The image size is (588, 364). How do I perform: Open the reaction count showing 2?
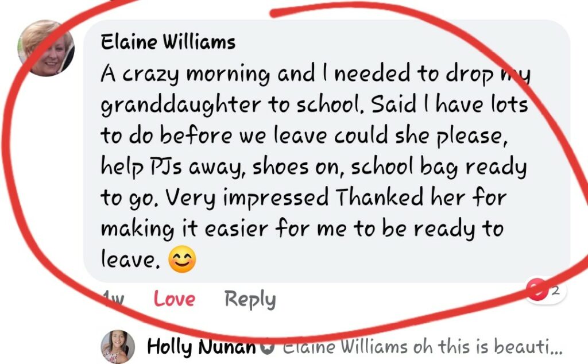pos(556,290)
